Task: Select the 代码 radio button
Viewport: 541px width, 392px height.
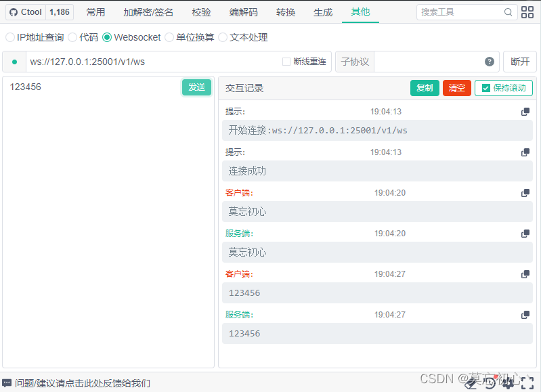Action: pyautogui.click(x=72, y=37)
